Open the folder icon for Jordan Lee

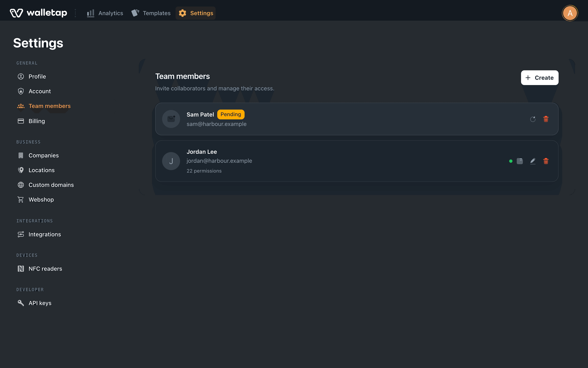(519, 161)
